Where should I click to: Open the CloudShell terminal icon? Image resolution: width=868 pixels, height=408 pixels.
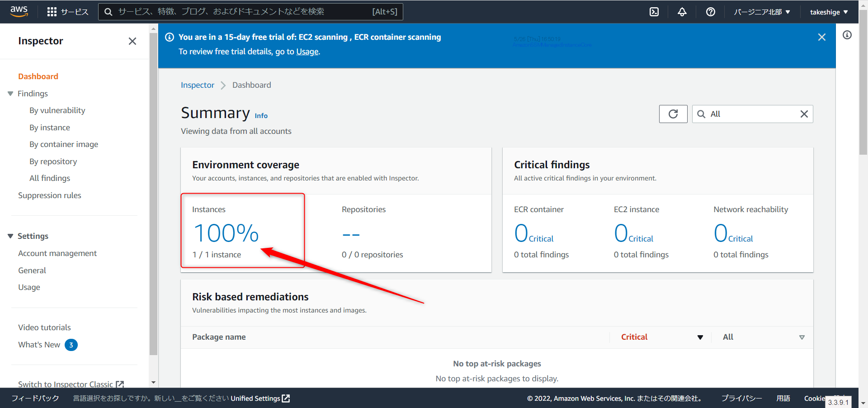click(x=654, y=12)
